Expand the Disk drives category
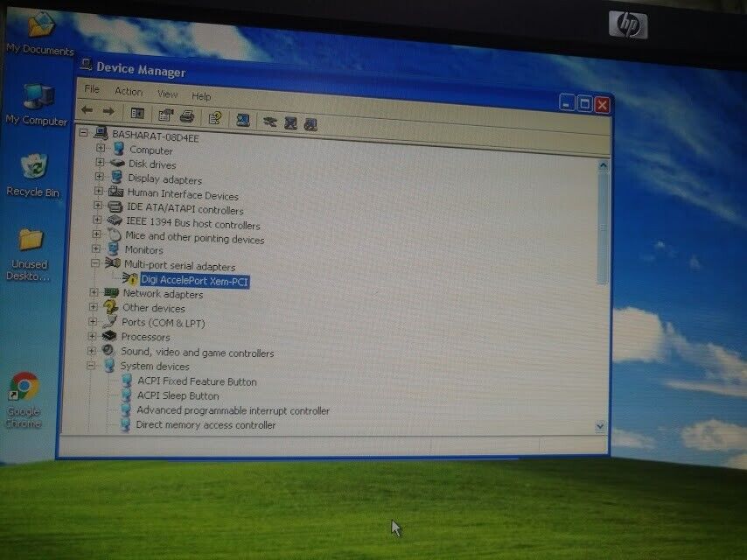Image resolution: width=747 pixels, height=560 pixels. [100, 162]
